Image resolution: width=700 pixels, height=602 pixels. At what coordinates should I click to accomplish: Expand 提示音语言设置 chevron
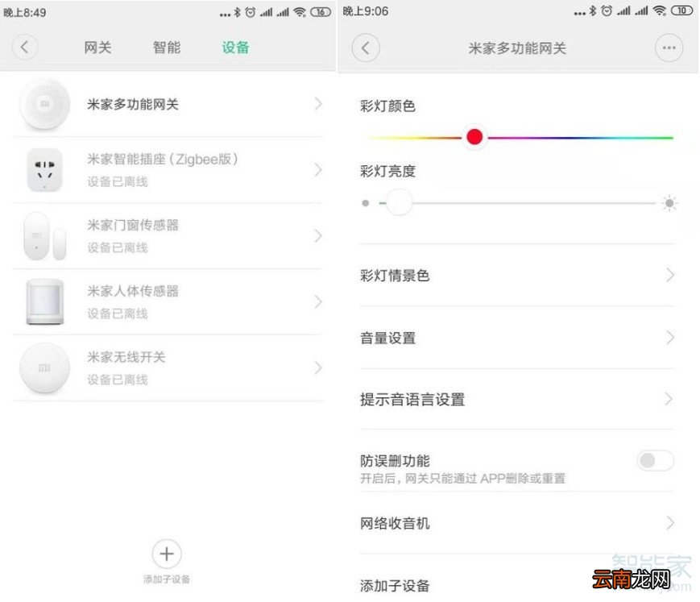[669, 399]
